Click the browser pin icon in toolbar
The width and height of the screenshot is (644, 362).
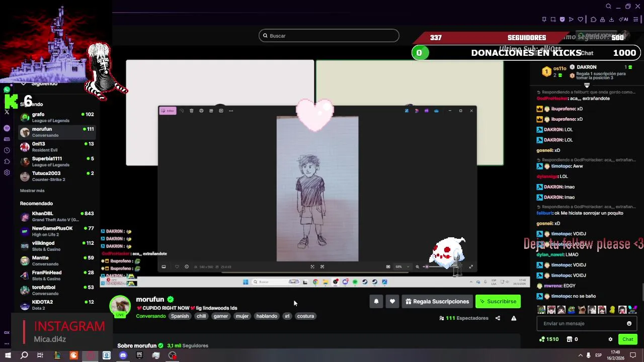tap(544, 20)
